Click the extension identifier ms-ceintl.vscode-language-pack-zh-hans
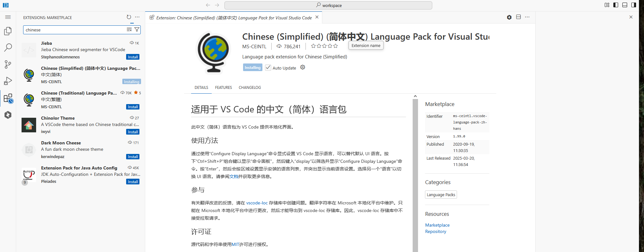This screenshot has height=252, width=644. 470,123
